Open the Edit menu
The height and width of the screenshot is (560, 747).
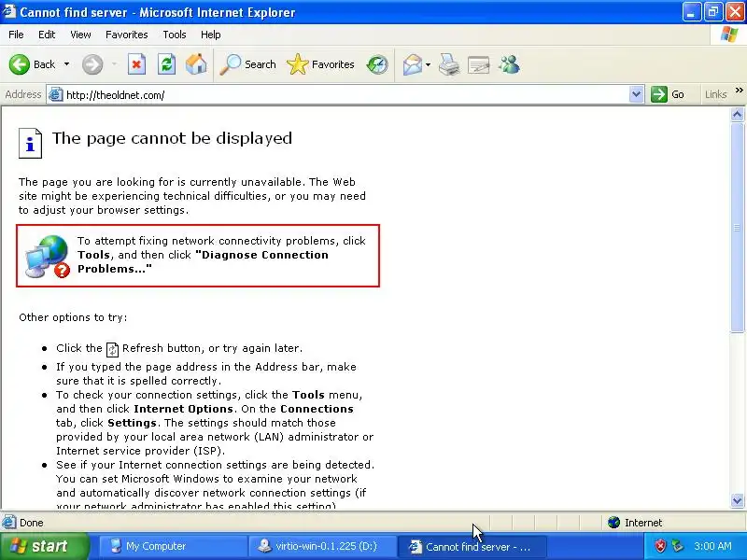tap(47, 35)
